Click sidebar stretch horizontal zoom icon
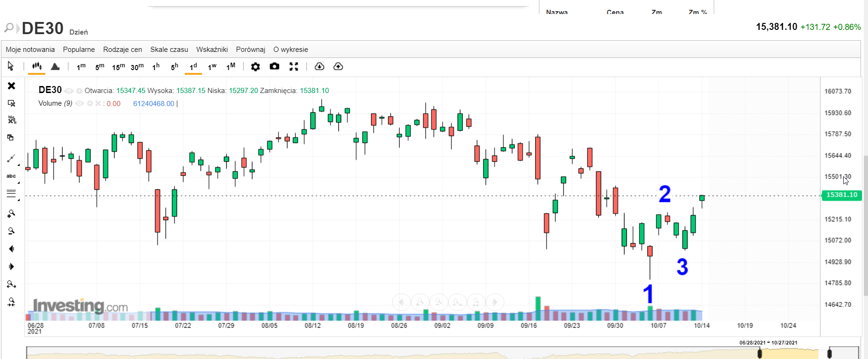The height and width of the screenshot is (359, 868). pos(11,284)
